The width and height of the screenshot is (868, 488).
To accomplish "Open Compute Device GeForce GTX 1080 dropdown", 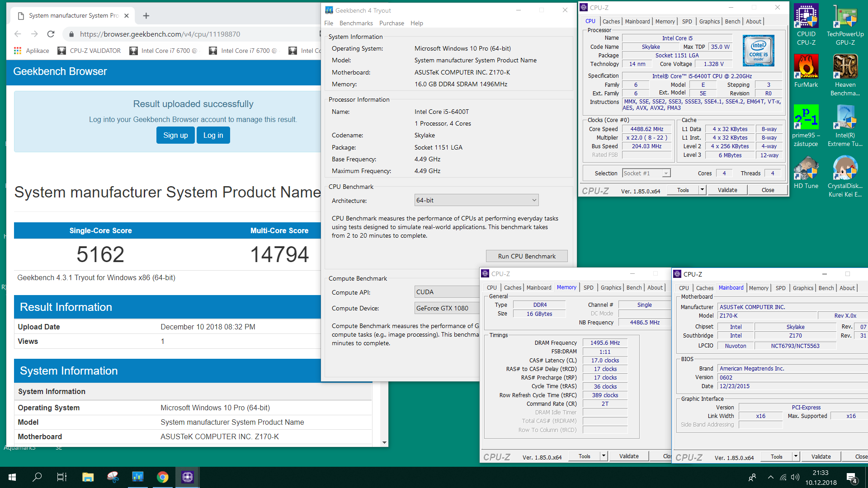I will pos(447,308).
